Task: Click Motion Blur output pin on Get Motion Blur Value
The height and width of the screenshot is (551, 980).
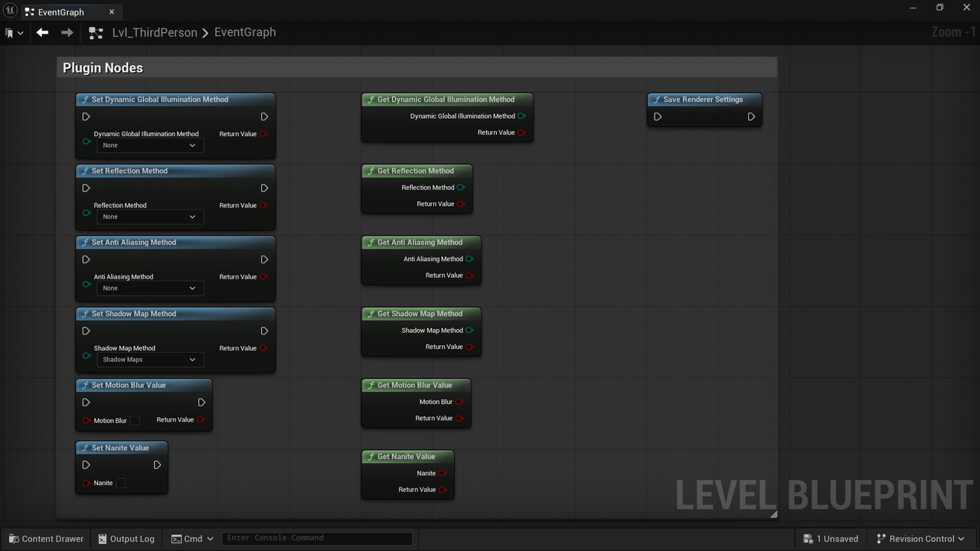Action: tap(459, 402)
